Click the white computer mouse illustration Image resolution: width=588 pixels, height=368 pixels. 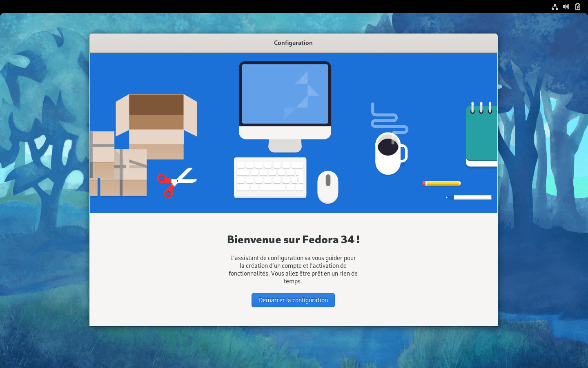click(328, 186)
